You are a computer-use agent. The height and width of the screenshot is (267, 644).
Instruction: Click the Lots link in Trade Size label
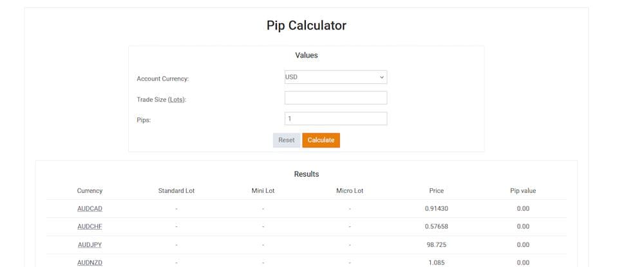(176, 99)
